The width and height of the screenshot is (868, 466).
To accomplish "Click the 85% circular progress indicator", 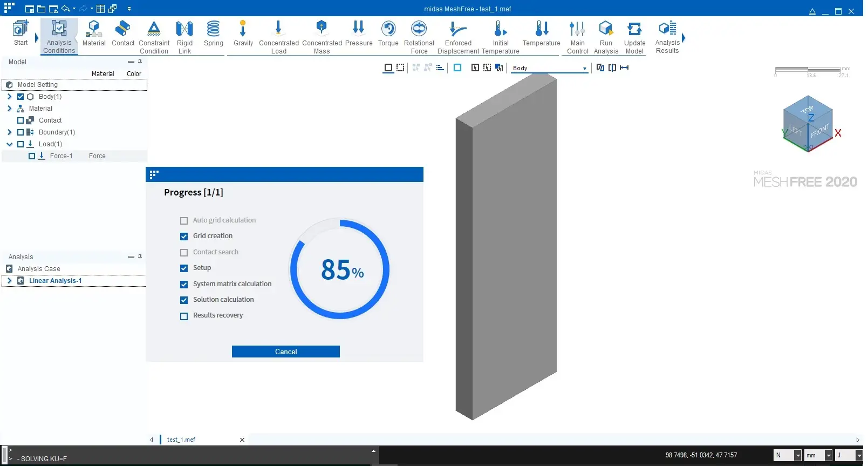I will 340,269.
